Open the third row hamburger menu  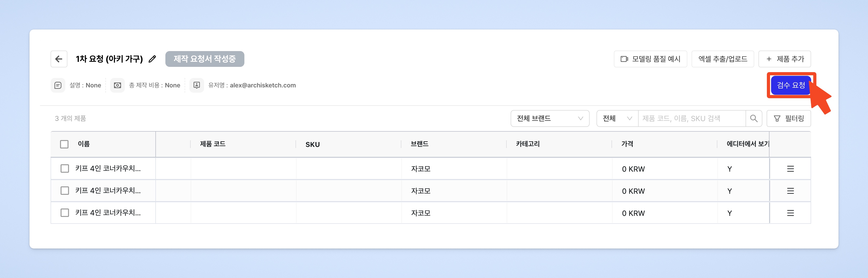pos(790,213)
